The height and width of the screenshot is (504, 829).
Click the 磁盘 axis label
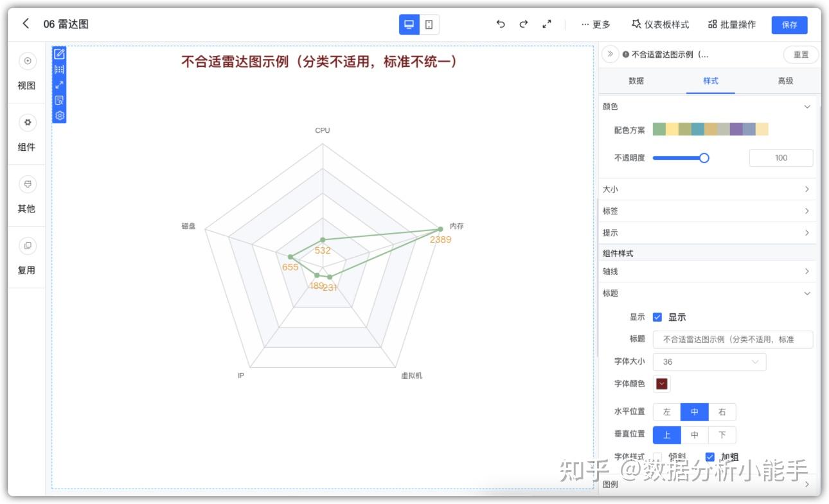[x=188, y=227]
